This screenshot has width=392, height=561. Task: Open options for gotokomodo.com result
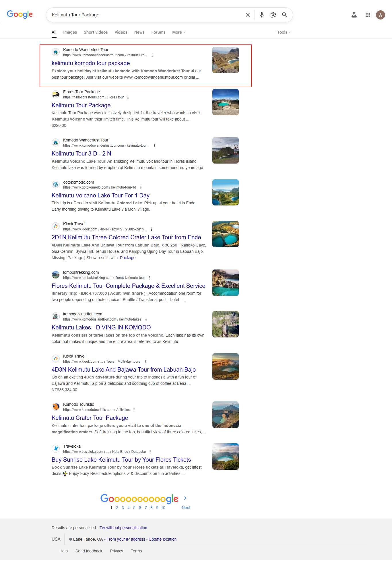[x=141, y=187]
